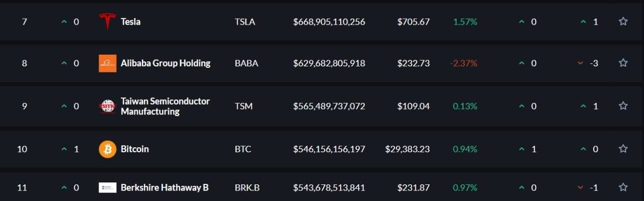The image size is (644, 201).
Task: Click the orange Bitcoin logo
Action: pos(107,149)
